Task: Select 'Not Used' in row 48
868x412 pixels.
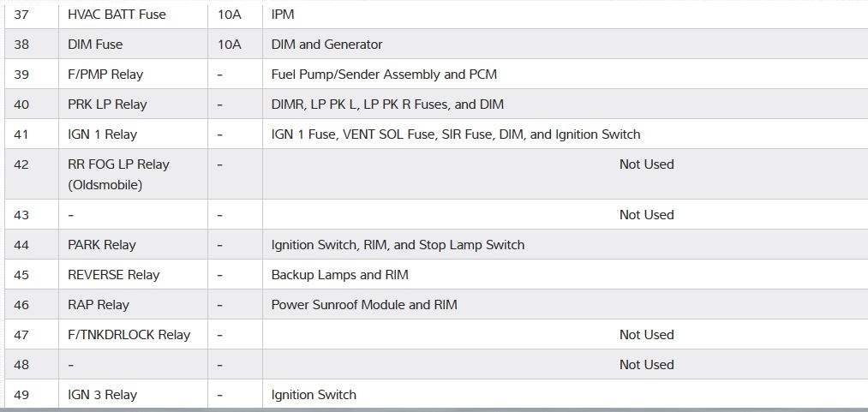Action: (646, 365)
